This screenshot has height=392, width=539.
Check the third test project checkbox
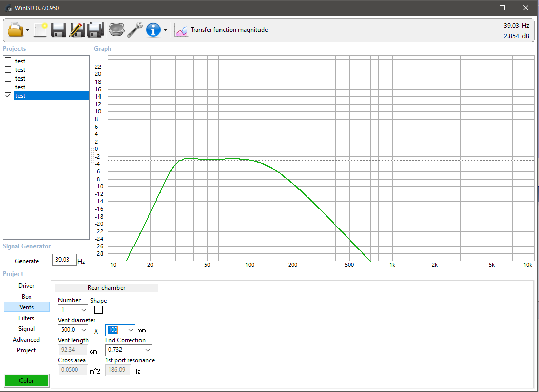click(8, 79)
